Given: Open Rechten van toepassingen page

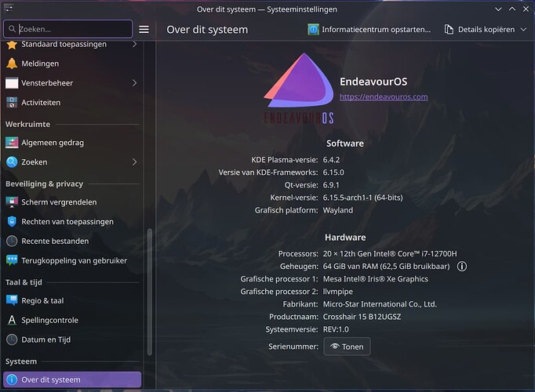Looking at the screenshot, I should pyautogui.click(x=67, y=221).
